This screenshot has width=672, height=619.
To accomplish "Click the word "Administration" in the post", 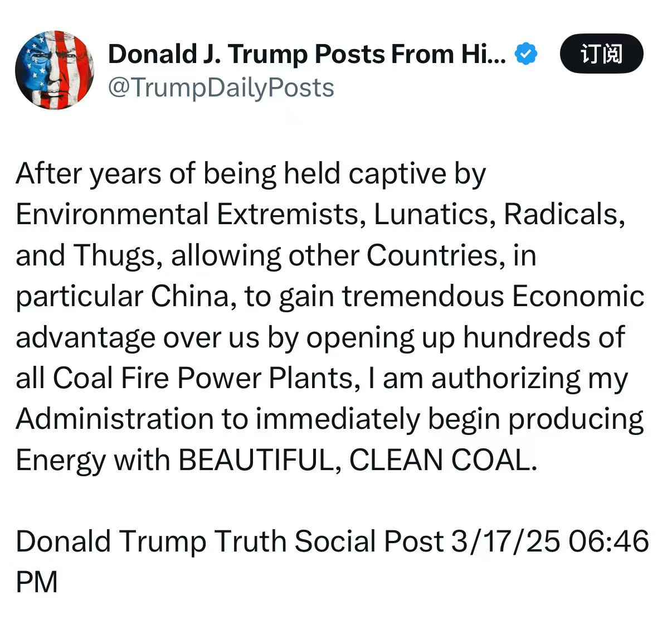I will [114, 419].
